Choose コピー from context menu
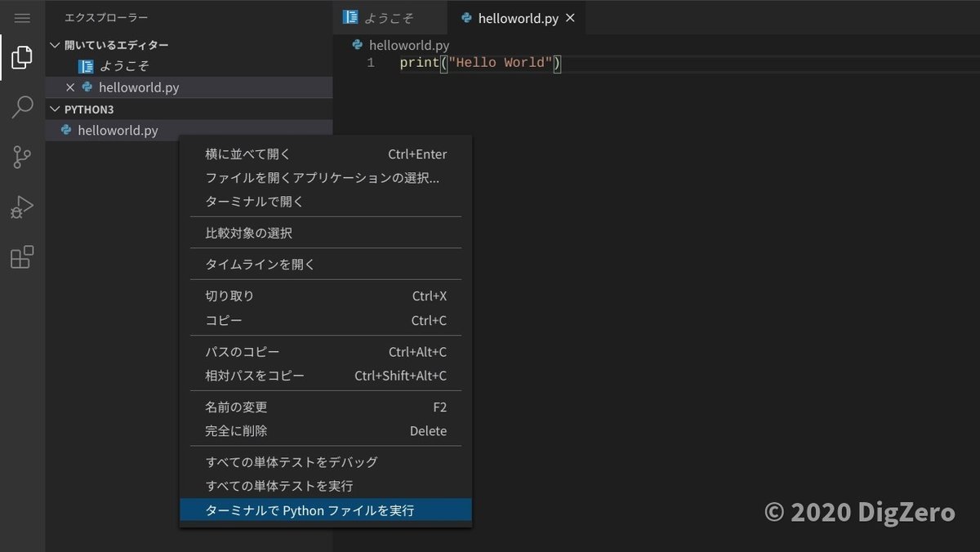This screenshot has width=980, height=552. [x=326, y=320]
